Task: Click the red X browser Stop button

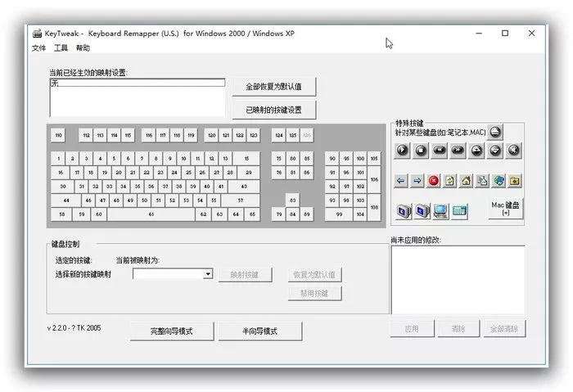Action: [433, 181]
